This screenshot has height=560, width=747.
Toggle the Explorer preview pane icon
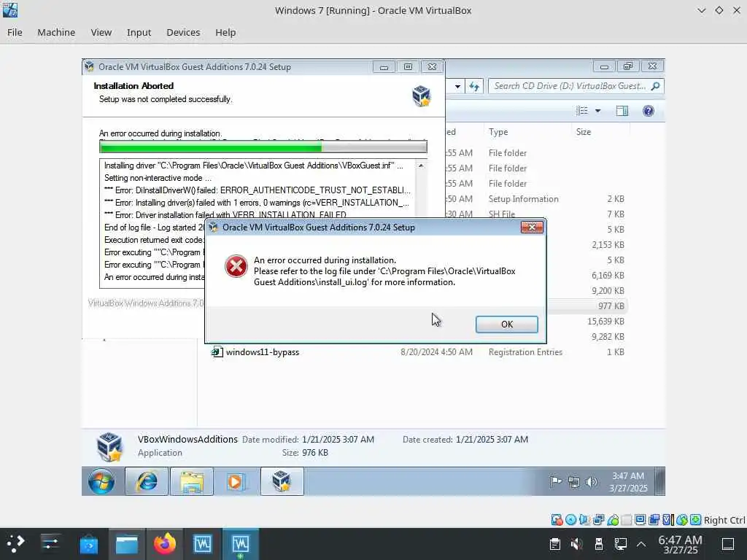tap(622, 111)
